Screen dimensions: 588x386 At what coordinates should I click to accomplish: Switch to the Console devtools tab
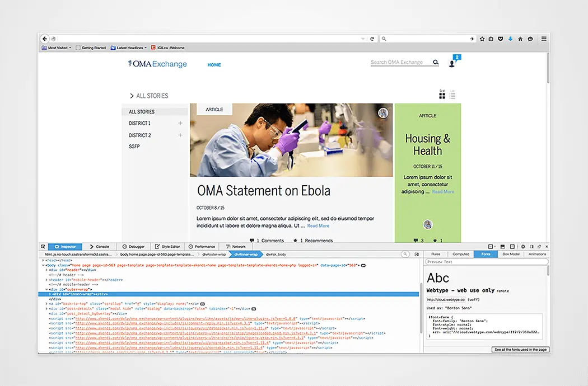tap(99, 247)
